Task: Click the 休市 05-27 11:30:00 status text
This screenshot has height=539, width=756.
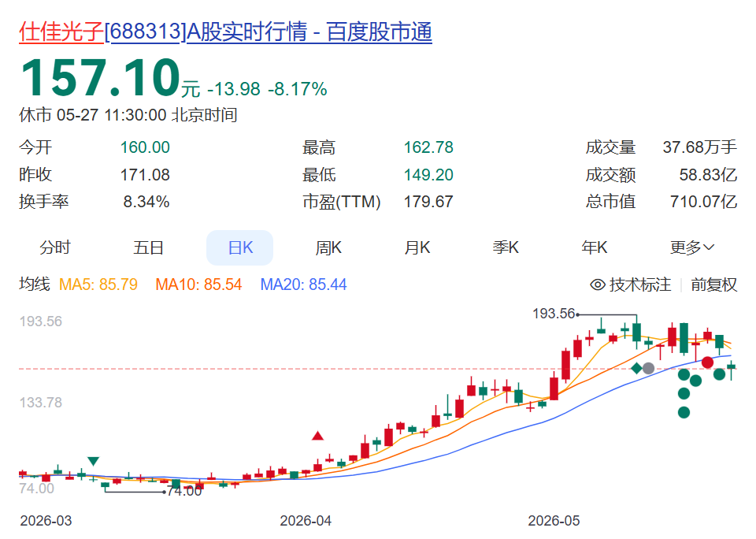Action: coord(128,115)
